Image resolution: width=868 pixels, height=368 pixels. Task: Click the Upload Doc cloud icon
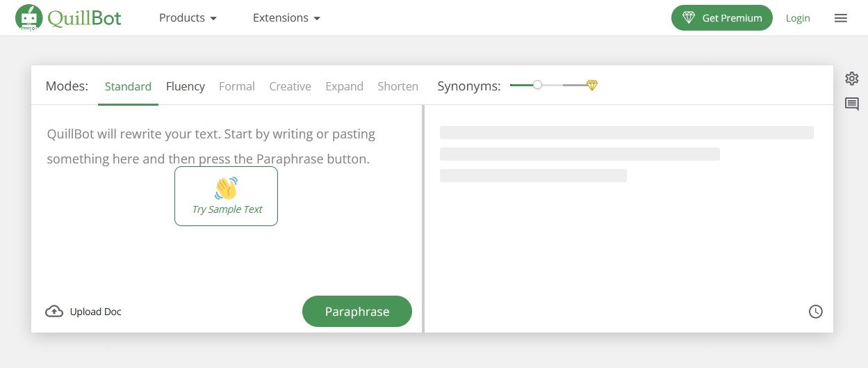tap(54, 312)
